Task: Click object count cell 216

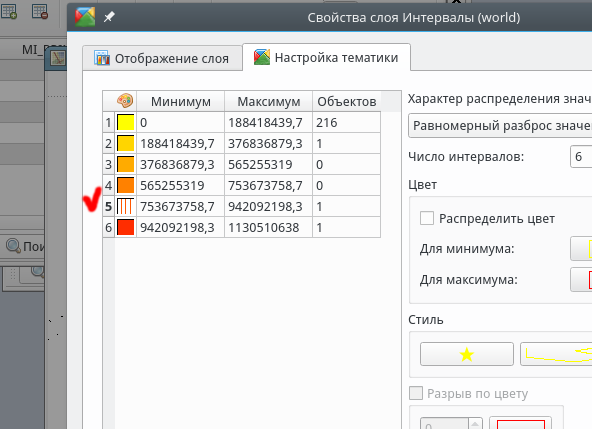Action: tap(347, 122)
